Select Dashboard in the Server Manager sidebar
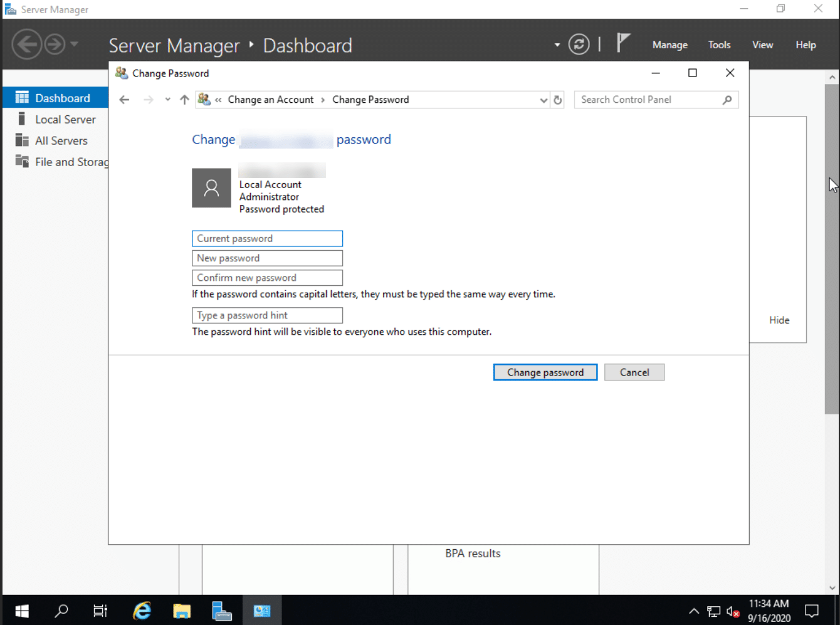Image resolution: width=840 pixels, height=625 pixels. coord(63,97)
